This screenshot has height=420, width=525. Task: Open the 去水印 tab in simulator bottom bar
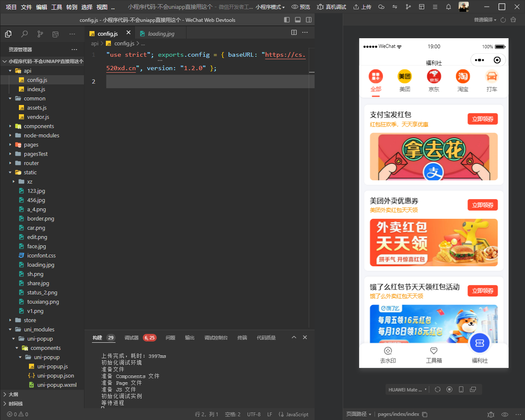click(388, 355)
